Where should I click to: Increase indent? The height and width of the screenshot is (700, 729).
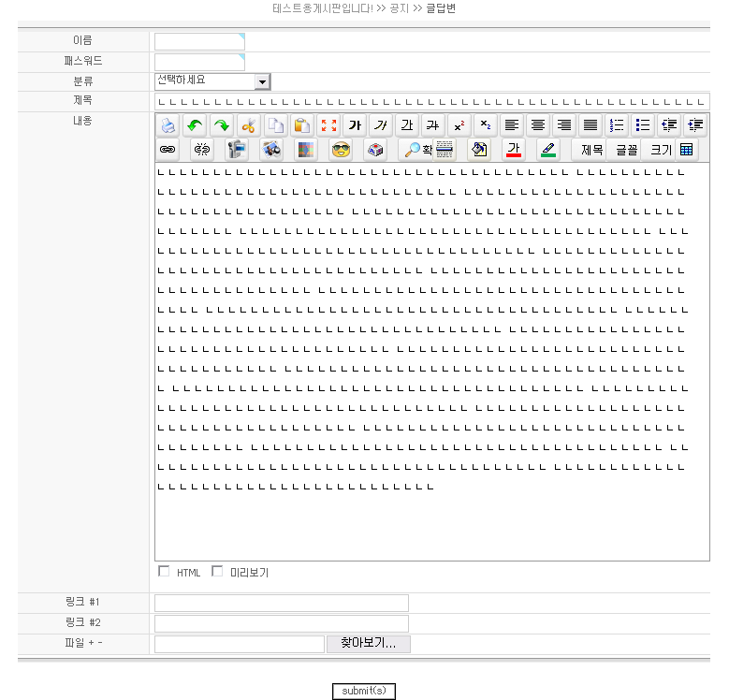tap(695, 125)
